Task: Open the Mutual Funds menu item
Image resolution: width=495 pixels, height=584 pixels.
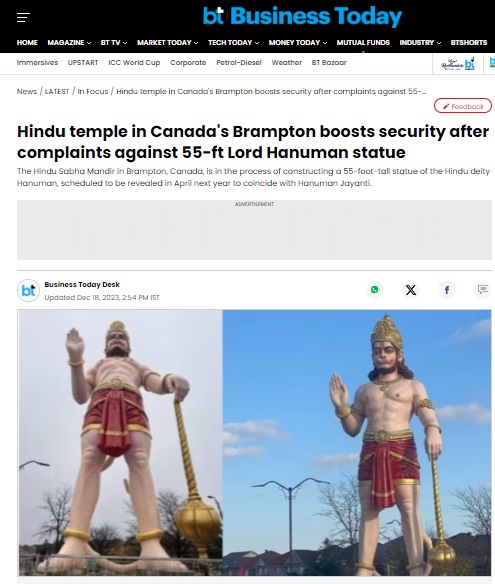Action: [x=363, y=42]
